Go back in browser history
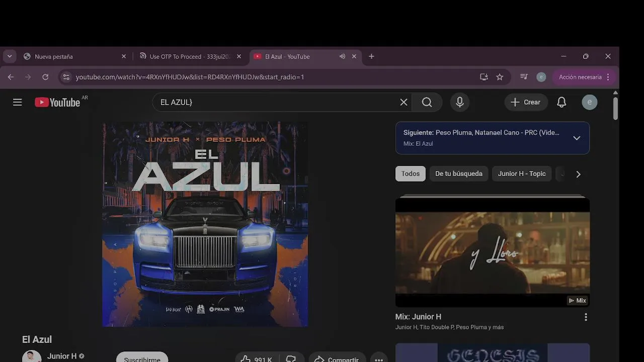Viewport: 644px width, 362px height. coord(11,77)
